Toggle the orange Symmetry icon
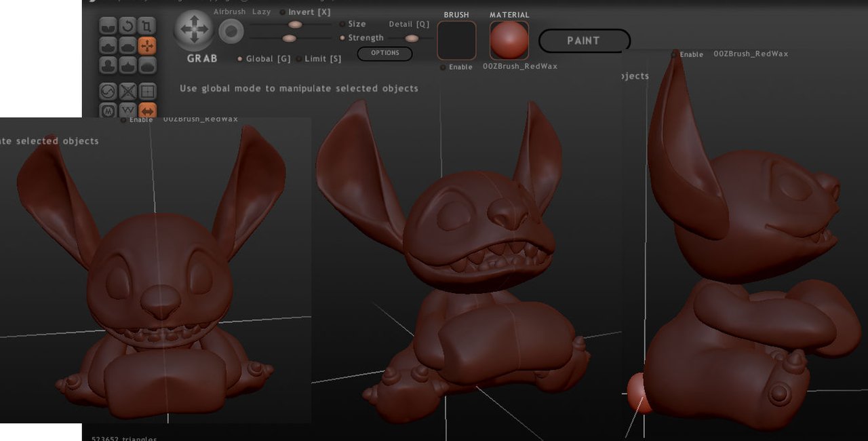The width and height of the screenshot is (868, 441). (x=147, y=110)
